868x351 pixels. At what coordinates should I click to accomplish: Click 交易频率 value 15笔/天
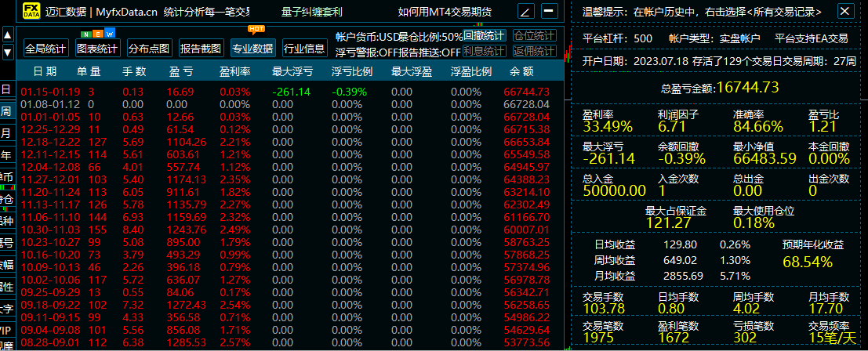pyautogui.click(x=832, y=338)
